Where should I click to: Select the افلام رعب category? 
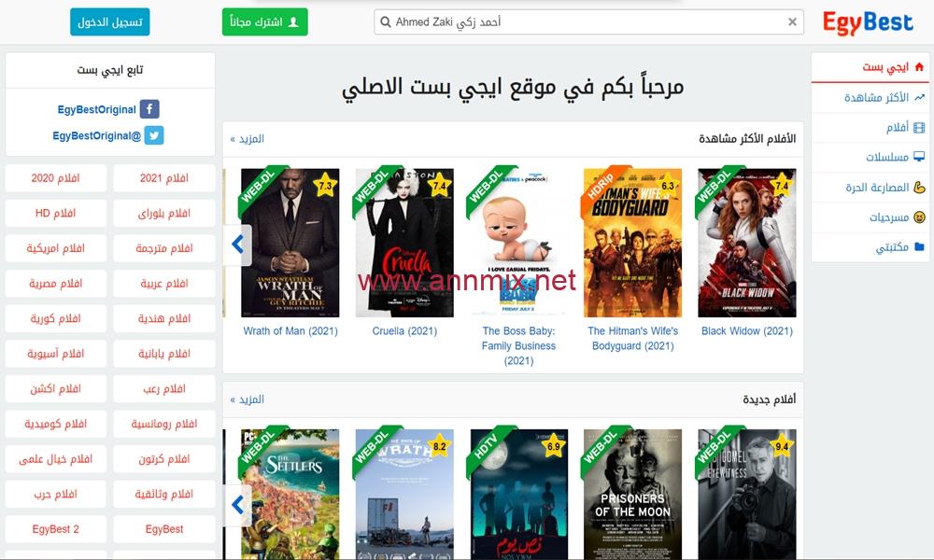tap(163, 388)
